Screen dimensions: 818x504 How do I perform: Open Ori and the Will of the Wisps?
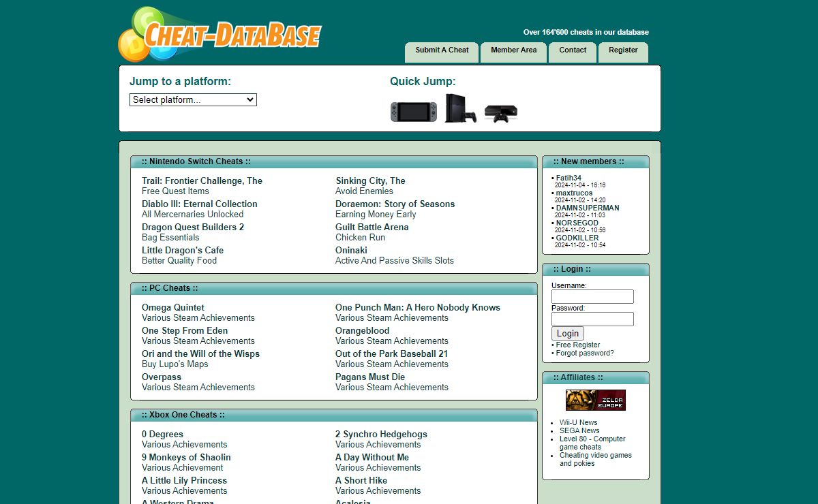click(200, 353)
